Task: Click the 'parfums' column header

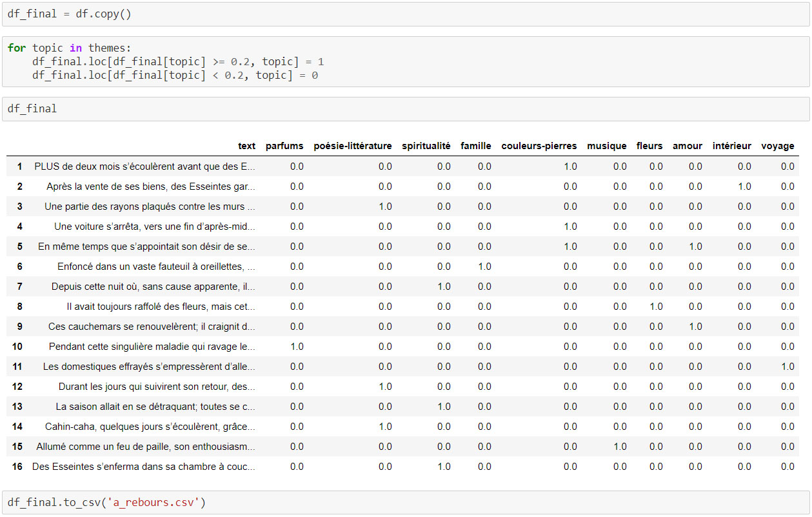Action: pos(284,146)
